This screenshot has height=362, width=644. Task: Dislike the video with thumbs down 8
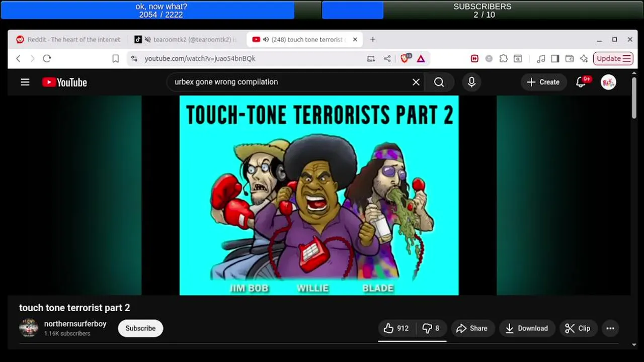pos(431,328)
